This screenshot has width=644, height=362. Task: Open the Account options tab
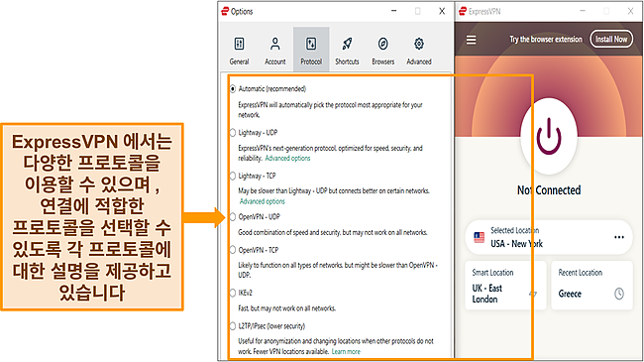[274, 51]
